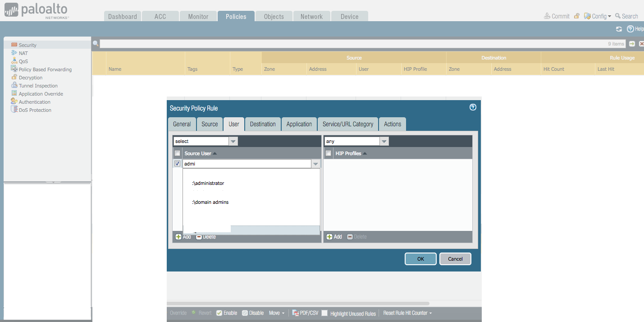The image size is (644, 322).
Task: Open the Monitor main tab
Action: pos(198,17)
